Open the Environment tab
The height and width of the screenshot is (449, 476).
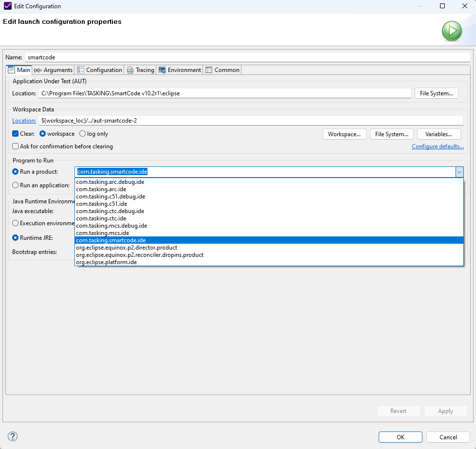[180, 70]
